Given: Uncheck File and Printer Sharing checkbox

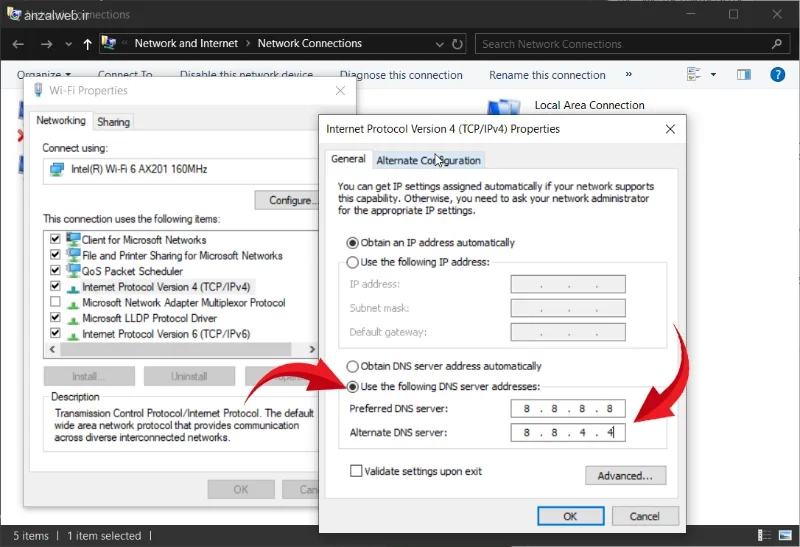Looking at the screenshot, I should pos(55,254).
